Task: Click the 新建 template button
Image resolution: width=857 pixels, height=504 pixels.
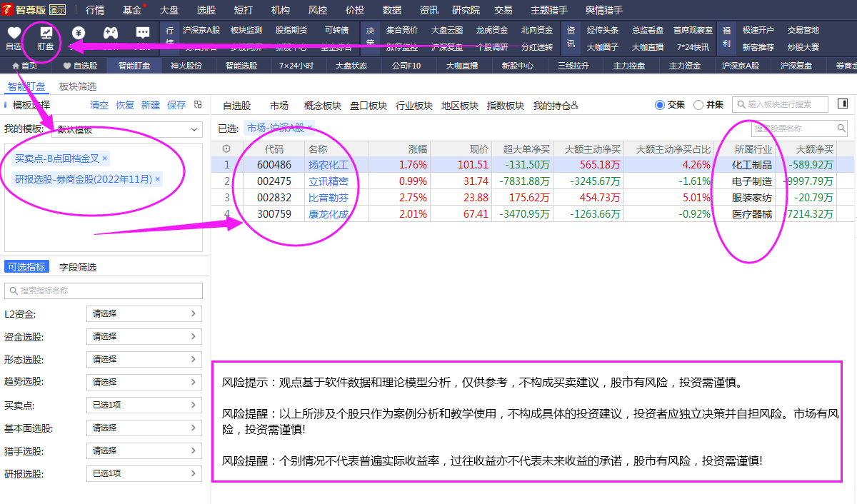Action: 151,105
